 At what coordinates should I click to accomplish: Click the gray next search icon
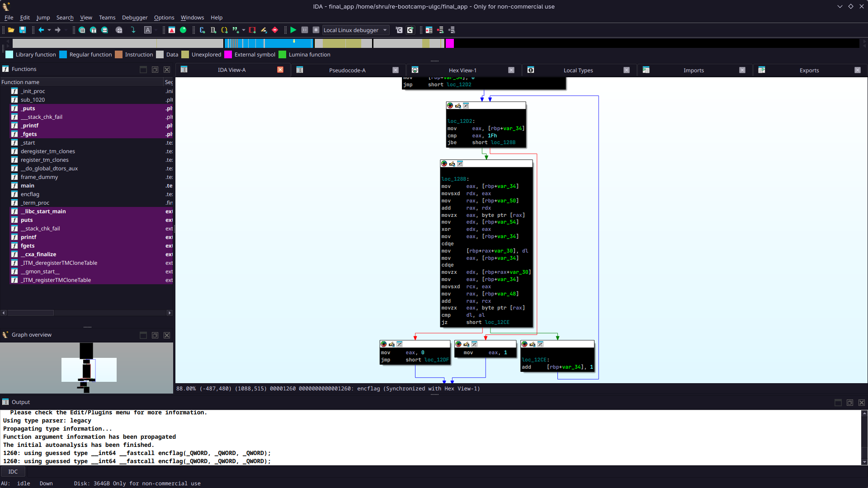pos(119,30)
